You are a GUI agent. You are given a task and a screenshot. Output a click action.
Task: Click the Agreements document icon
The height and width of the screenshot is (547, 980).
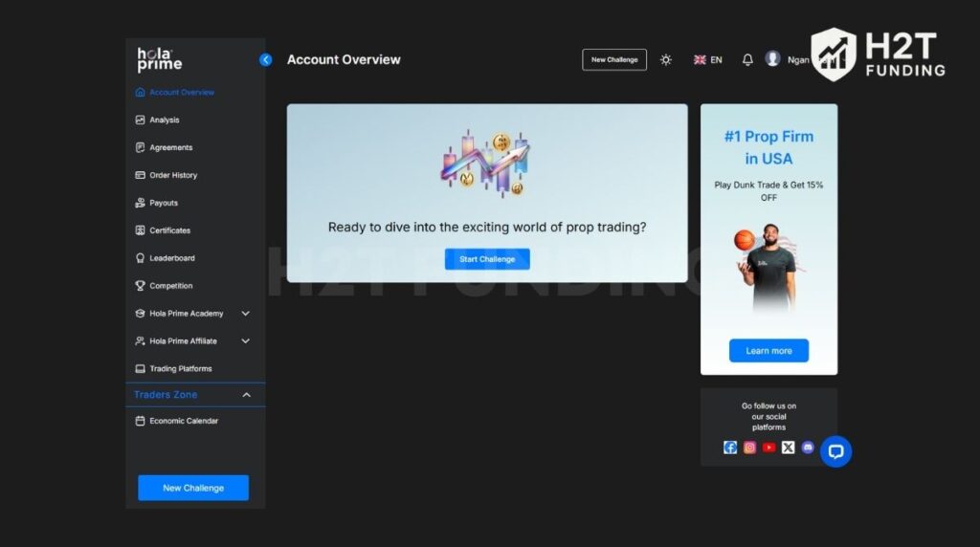(x=140, y=147)
